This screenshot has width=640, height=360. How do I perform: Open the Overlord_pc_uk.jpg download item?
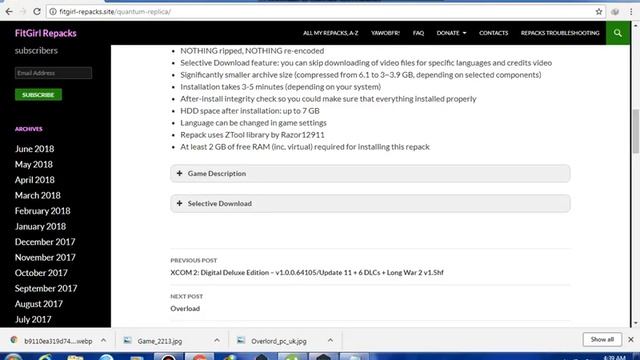tap(279, 341)
